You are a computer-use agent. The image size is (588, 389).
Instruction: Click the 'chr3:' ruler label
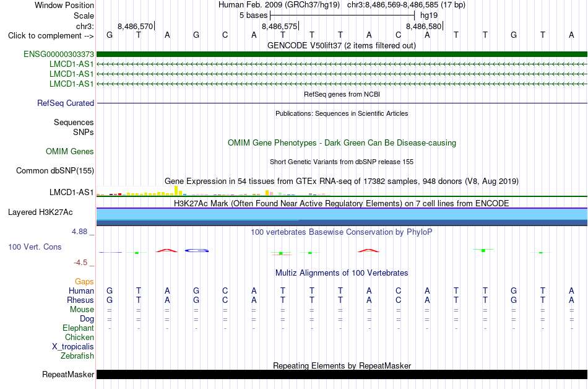click(85, 26)
